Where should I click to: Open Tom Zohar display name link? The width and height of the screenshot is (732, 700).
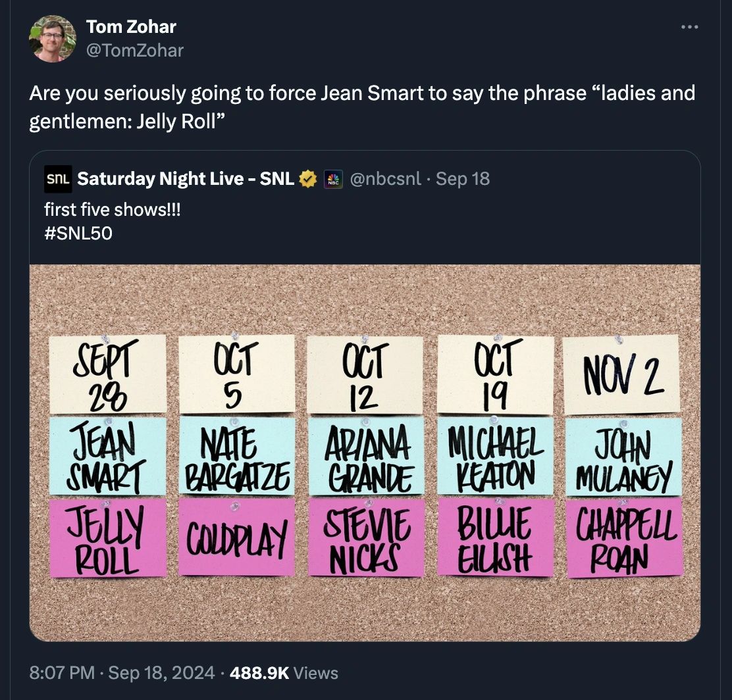131,27
